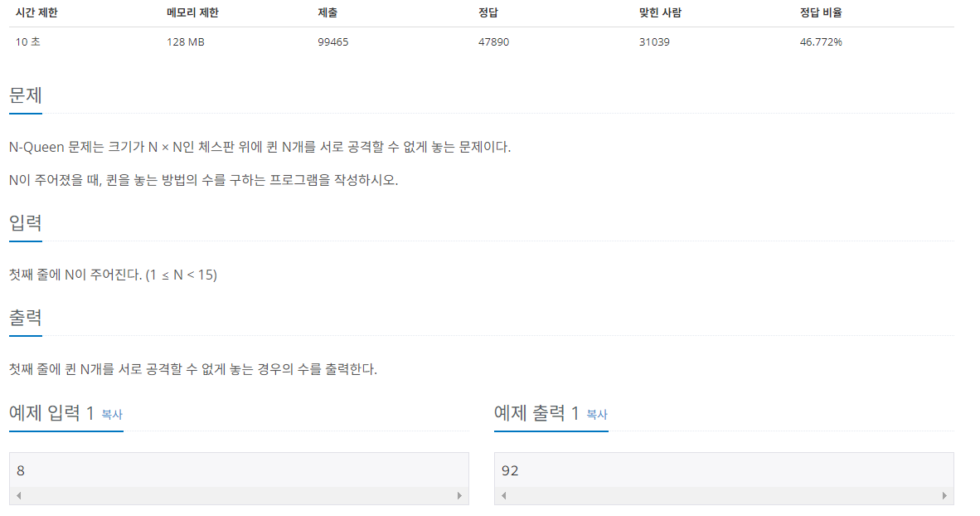The height and width of the screenshot is (516, 980).
Task: Click the 출력 section heading
Action: 26,317
